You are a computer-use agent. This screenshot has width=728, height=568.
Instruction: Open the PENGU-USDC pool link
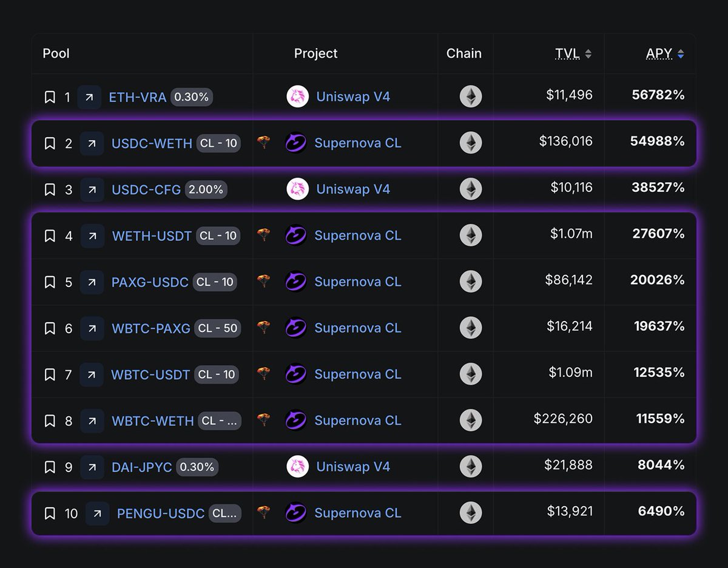click(x=161, y=513)
